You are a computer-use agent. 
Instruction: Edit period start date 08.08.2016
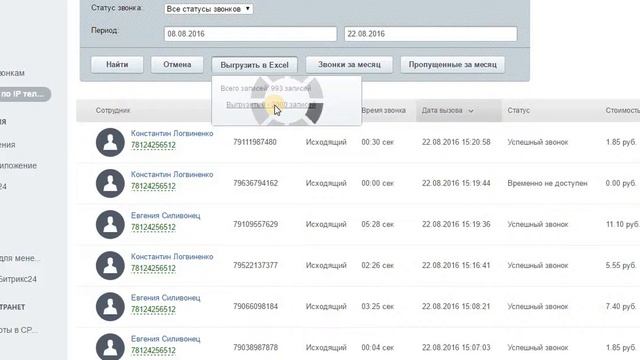(x=250, y=34)
